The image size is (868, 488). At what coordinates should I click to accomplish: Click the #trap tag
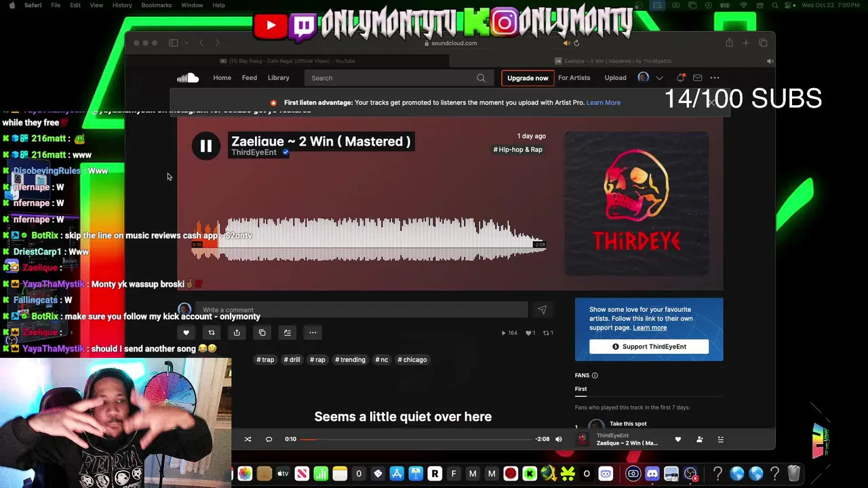265,360
